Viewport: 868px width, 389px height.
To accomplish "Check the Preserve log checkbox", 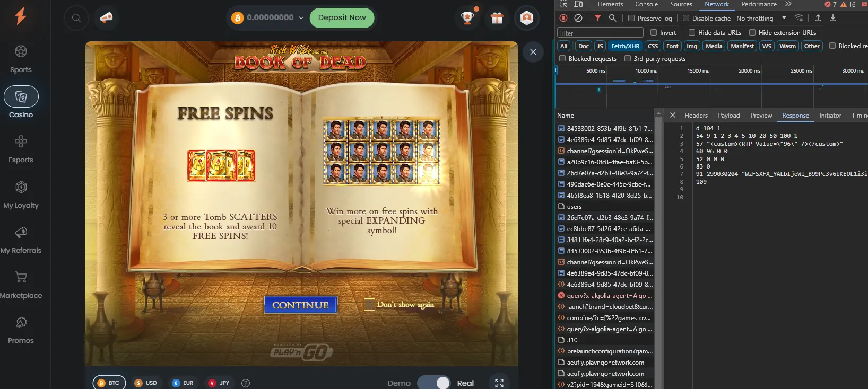I will [631, 18].
